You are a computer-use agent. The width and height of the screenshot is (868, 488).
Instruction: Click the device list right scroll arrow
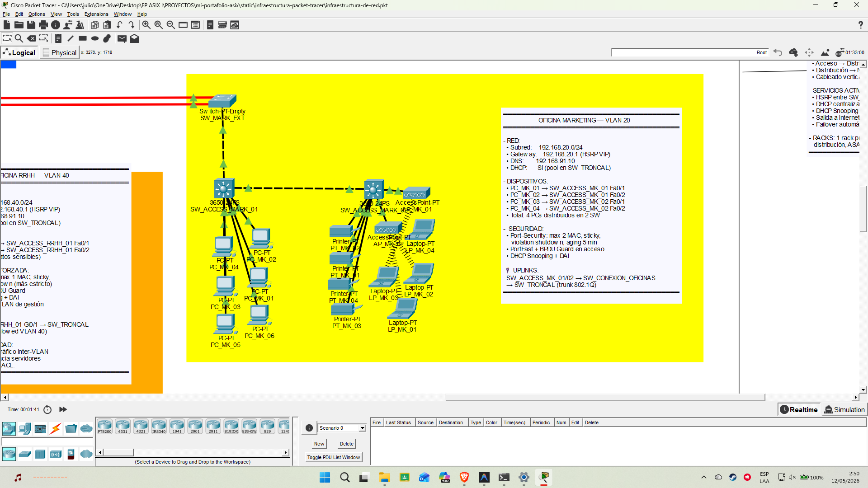pyautogui.click(x=286, y=452)
